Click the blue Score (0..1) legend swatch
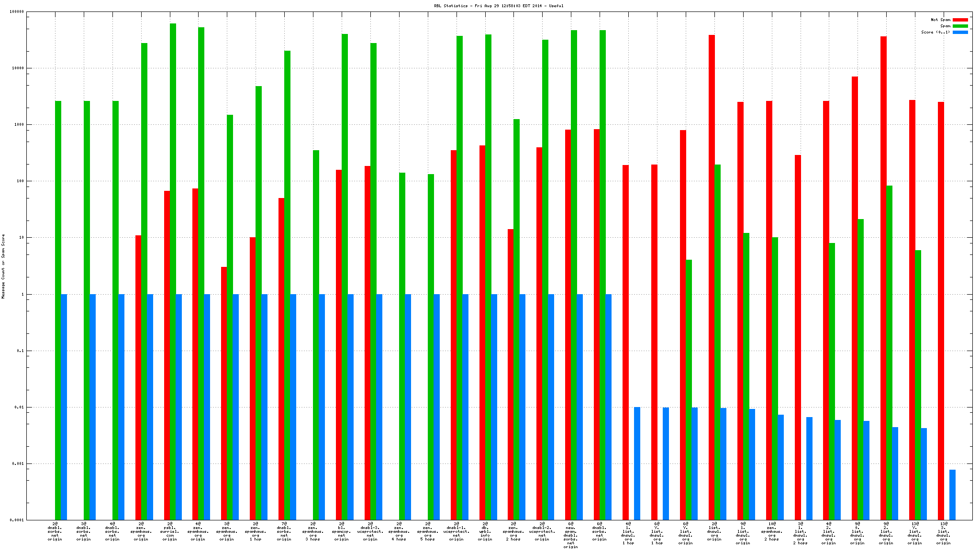The width and height of the screenshot is (980, 551). click(x=960, y=33)
